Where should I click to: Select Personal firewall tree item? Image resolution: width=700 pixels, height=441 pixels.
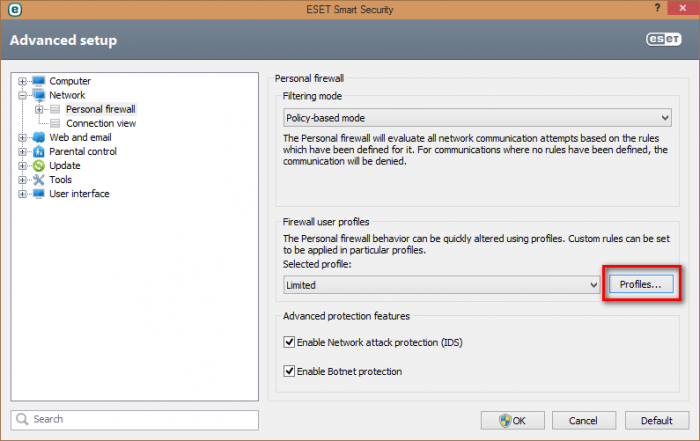[x=101, y=109]
